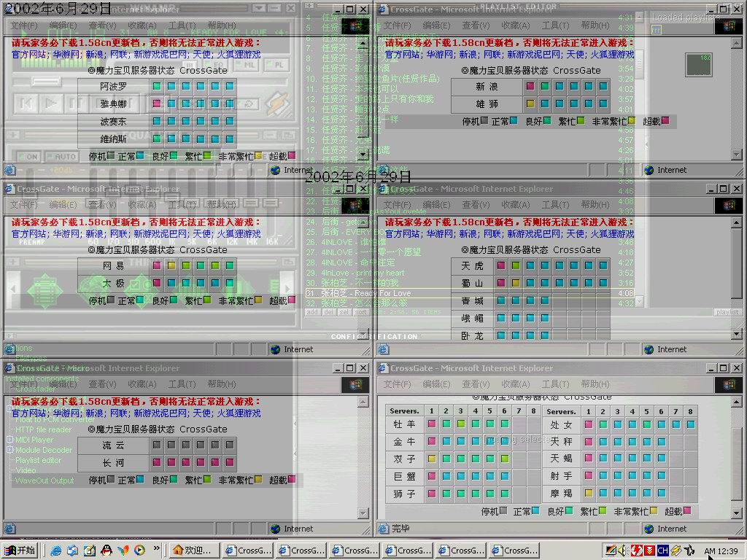Open 查看(V) menu in the 网易 window
This screenshot has width=747, height=560.
(102, 205)
